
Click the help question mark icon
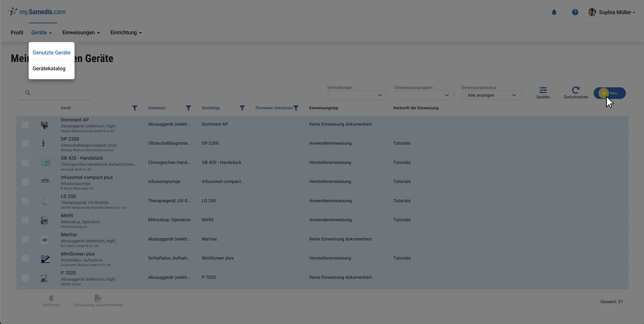coord(575,12)
